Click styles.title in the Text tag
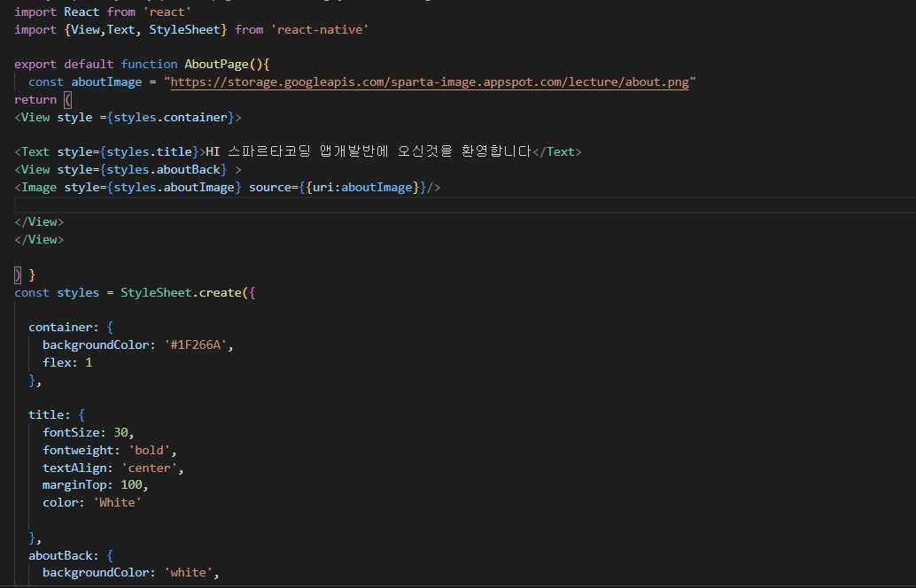The height and width of the screenshot is (588, 916). (x=149, y=151)
